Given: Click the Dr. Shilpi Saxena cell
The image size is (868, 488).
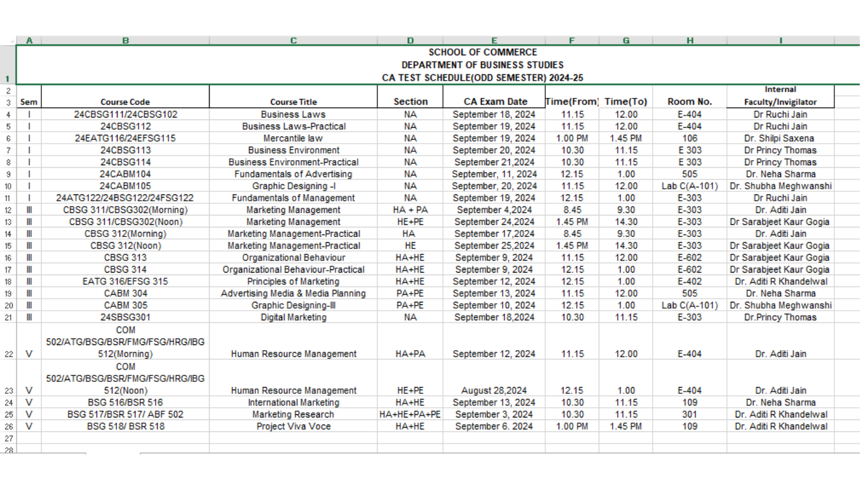Looking at the screenshot, I should (x=780, y=139).
